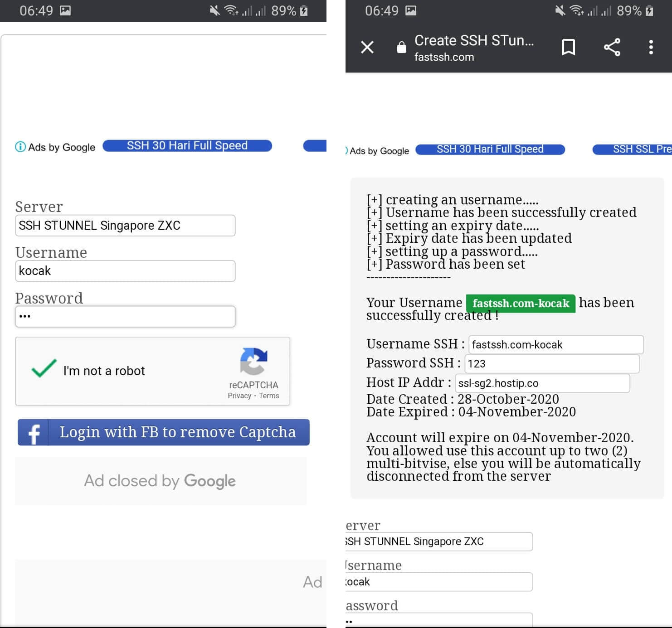This screenshot has width=672, height=628.
Task: Click the Facebook logo on login button
Action: (x=34, y=433)
